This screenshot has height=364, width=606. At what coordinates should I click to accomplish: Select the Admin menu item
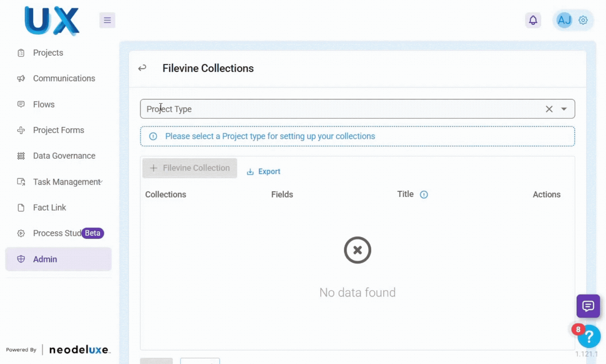(58, 259)
